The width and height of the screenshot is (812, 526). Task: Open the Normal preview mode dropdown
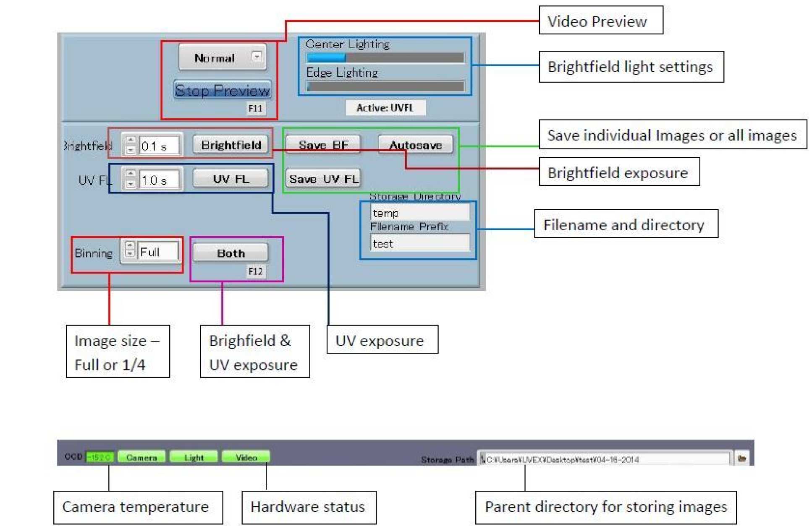[x=257, y=56]
